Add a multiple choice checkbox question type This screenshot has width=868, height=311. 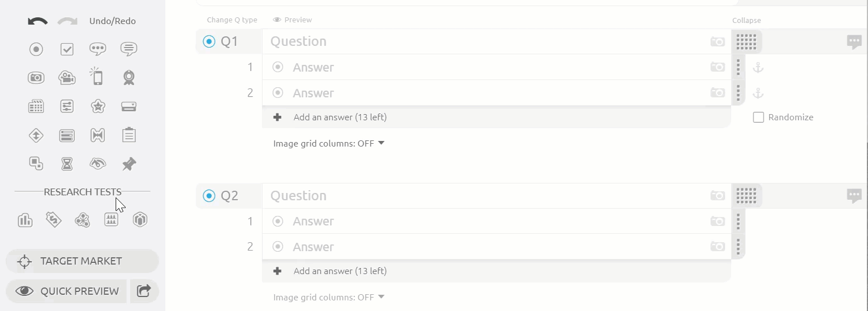tap(67, 49)
